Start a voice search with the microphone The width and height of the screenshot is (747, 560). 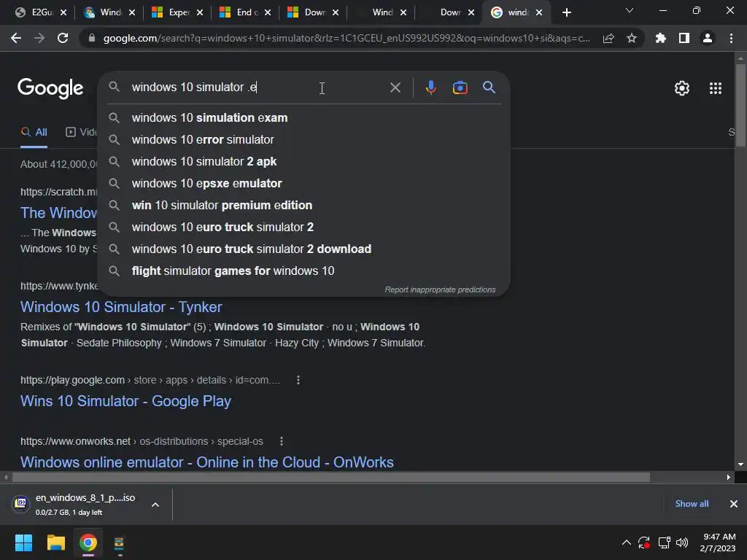click(430, 87)
